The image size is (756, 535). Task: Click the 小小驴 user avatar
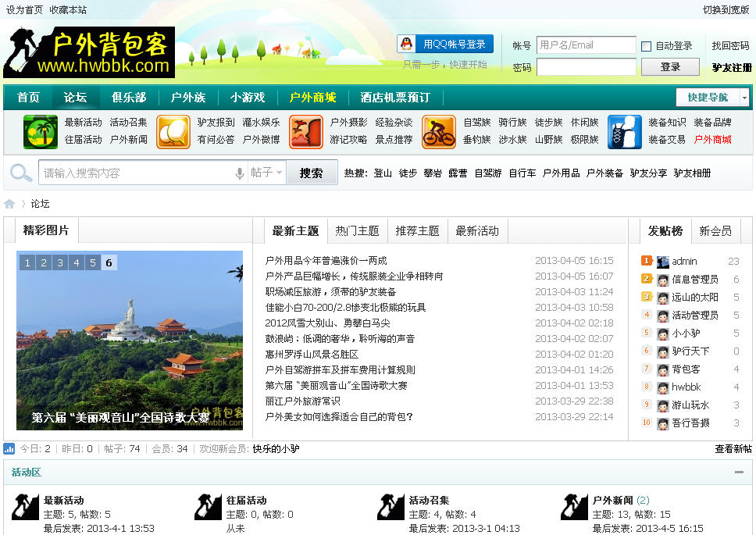tap(663, 333)
